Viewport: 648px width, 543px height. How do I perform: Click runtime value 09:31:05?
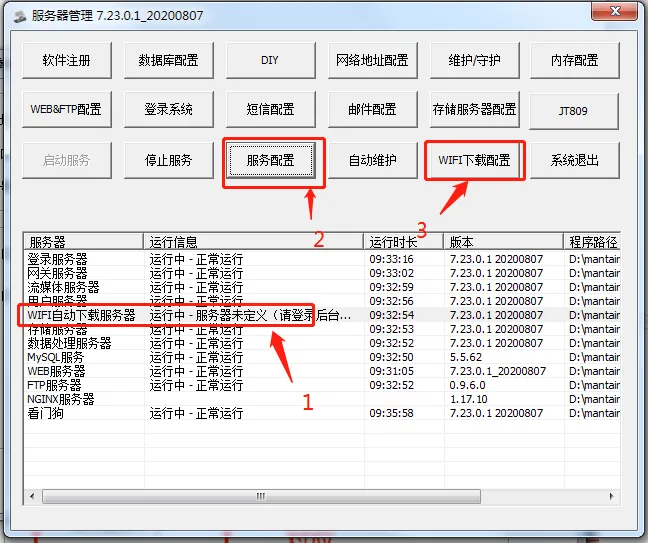click(391, 372)
